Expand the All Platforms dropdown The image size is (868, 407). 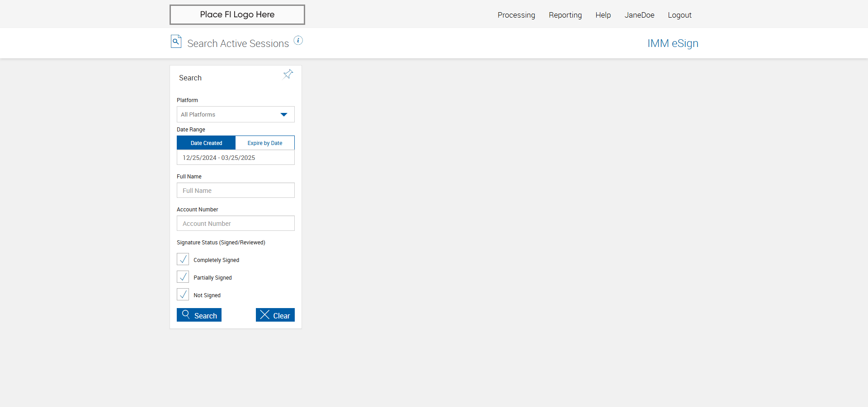[236, 114]
